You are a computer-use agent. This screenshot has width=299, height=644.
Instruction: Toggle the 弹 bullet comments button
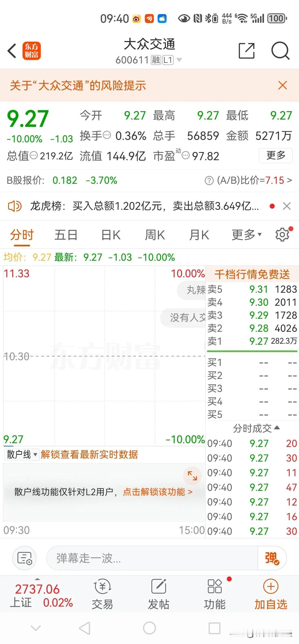click(272, 558)
